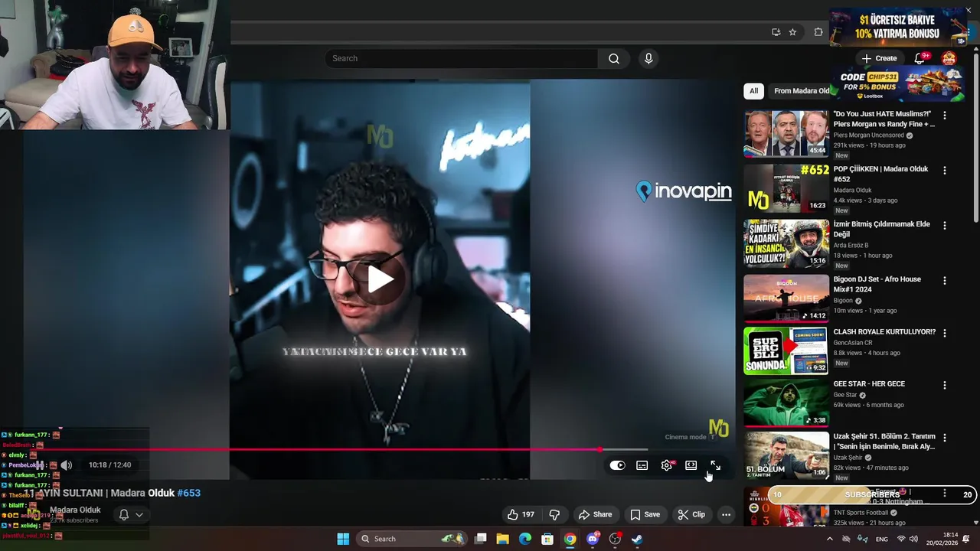Open Windows Start menu
Image resolution: width=980 pixels, height=551 pixels.
point(343,539)
